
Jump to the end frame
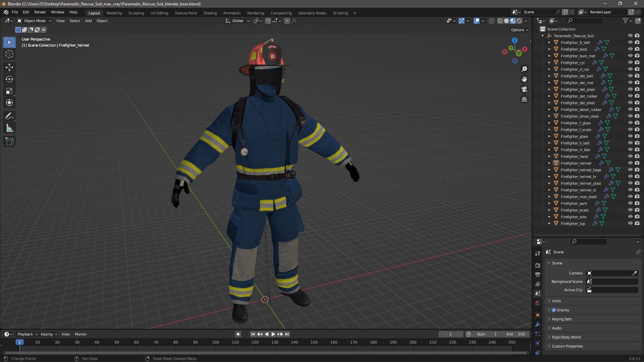(287, 334)
